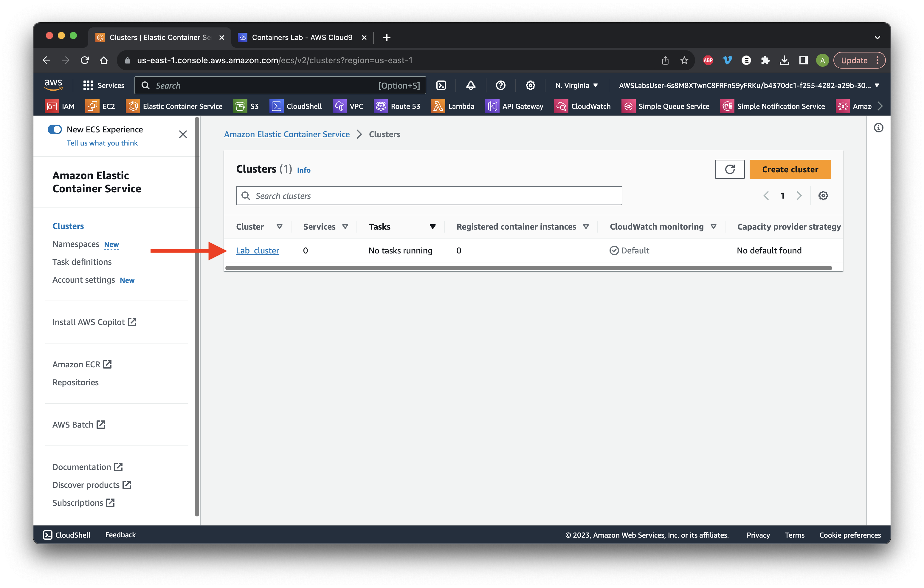The width and height of the screenshot is (924, 588).
Task: Open AWS Batch external link
Action: [x=79, y=425]
